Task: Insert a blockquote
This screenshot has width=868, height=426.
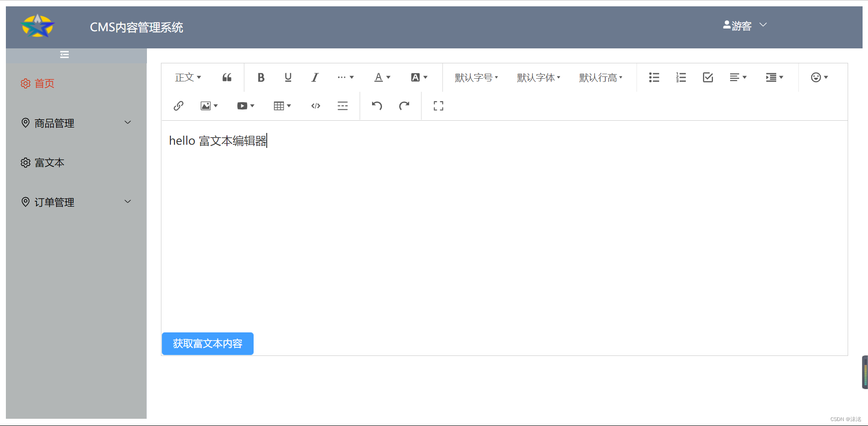Action: pos(227,77)
